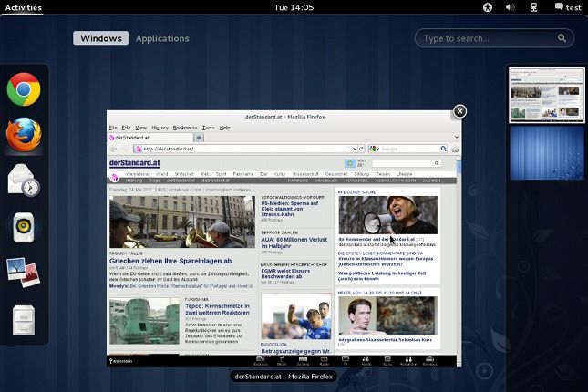Image resolution: width=588 pixels, height=392 pixels.
Task: Select the empty second workspace thumbnail
Action: tap(547, 153)
